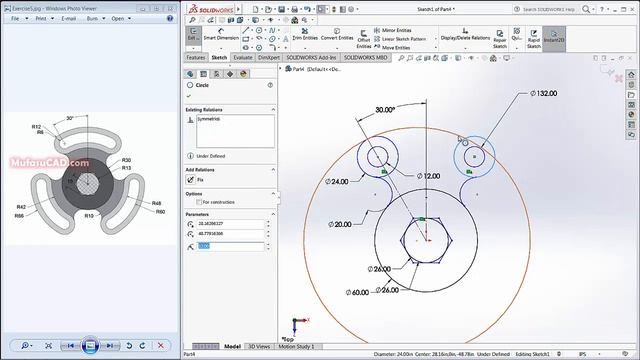640x360 pixels.
Task: Collapse the Options section
Action: [x=273, y=193]
